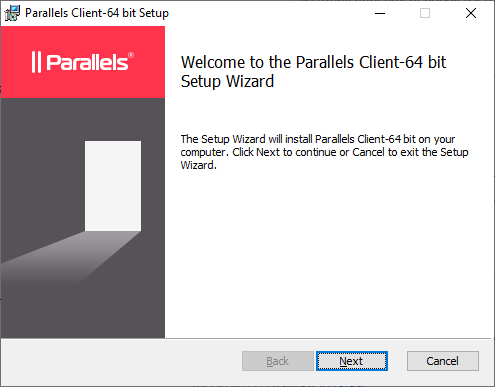Click the Welcome to the Parallels Client heading
Image resolution: width=495 pixels, height=387 pixels.
[x=313, y=72]
